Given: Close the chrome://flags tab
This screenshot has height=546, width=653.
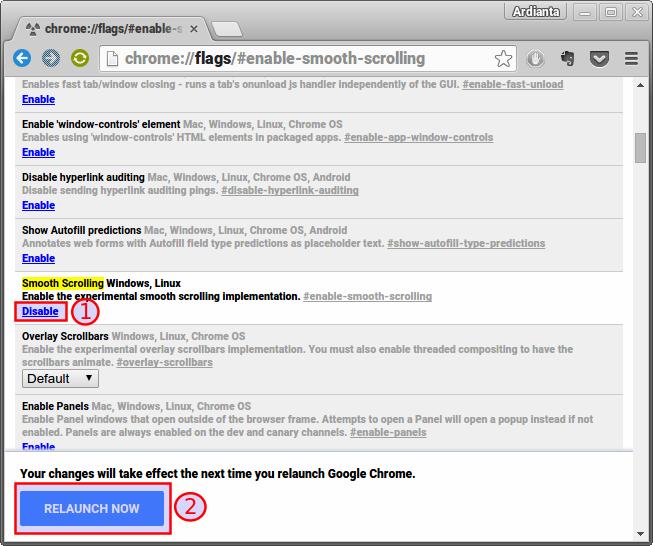Looking at the screenshot, I should coord(194,29).
